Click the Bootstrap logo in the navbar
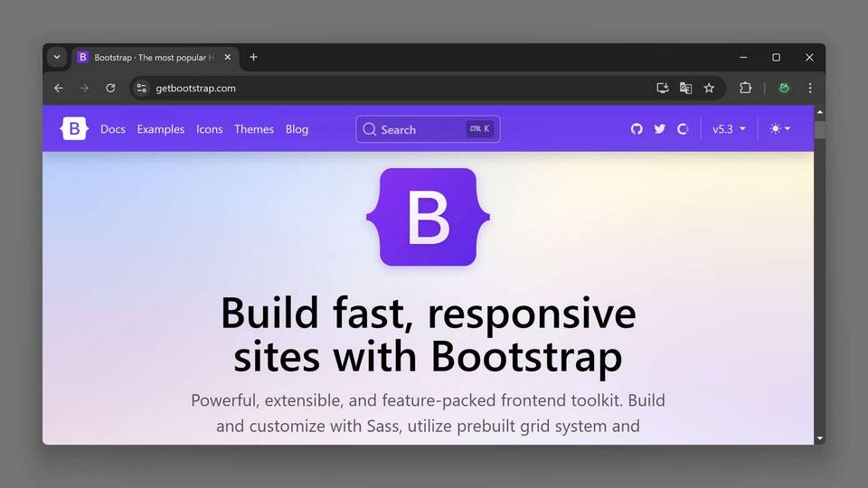 (74, 129)
